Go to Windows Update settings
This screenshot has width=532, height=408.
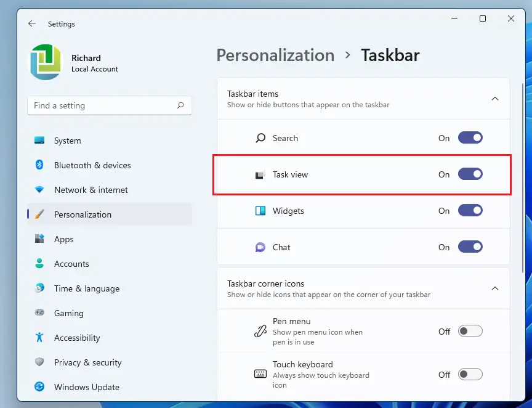click(110, 387)
